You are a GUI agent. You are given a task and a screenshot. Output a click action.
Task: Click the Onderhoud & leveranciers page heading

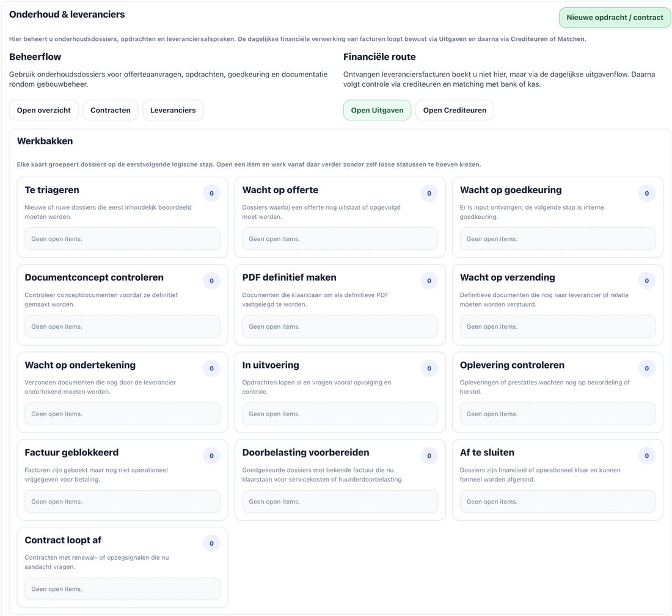(x=67, y=15)
